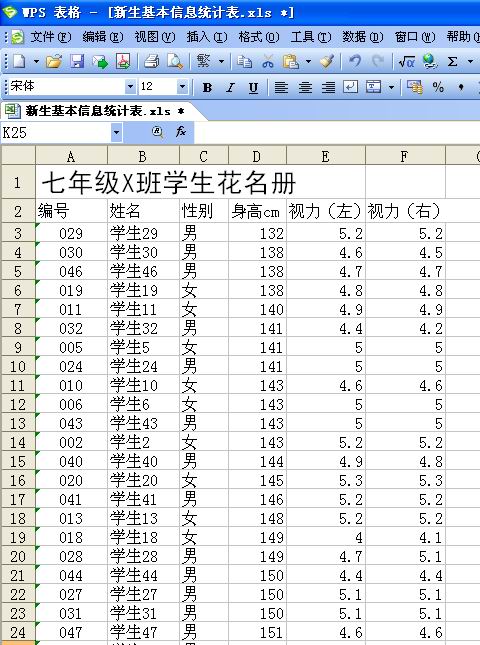Open the 窗口 menu

(x=415, y=37)
